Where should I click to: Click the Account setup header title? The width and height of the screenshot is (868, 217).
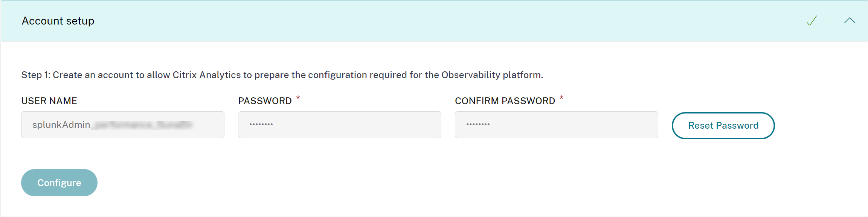58,21
